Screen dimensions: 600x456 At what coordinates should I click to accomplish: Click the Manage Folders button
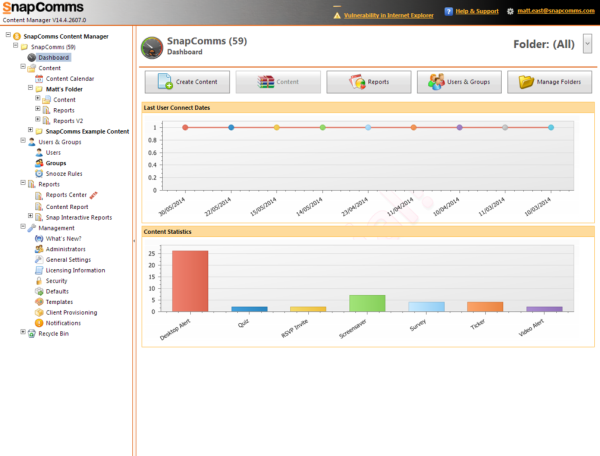coord(549,82)
